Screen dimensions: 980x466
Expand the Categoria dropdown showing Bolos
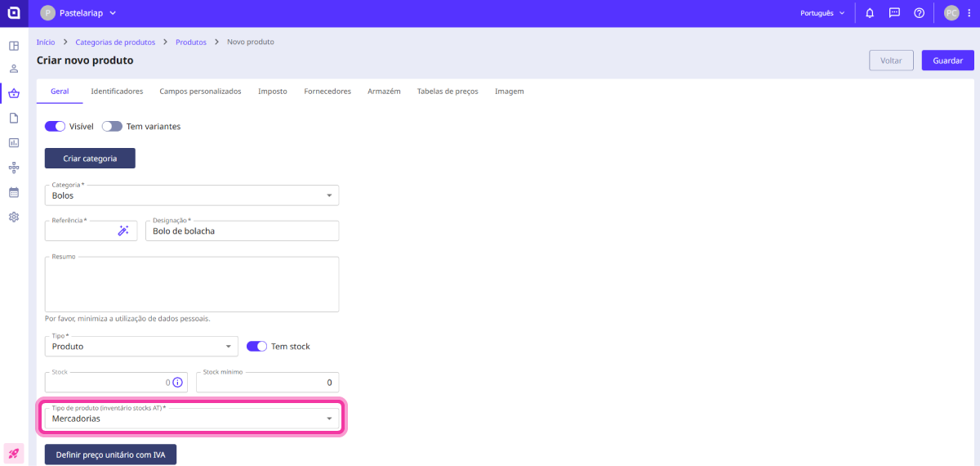191,195
